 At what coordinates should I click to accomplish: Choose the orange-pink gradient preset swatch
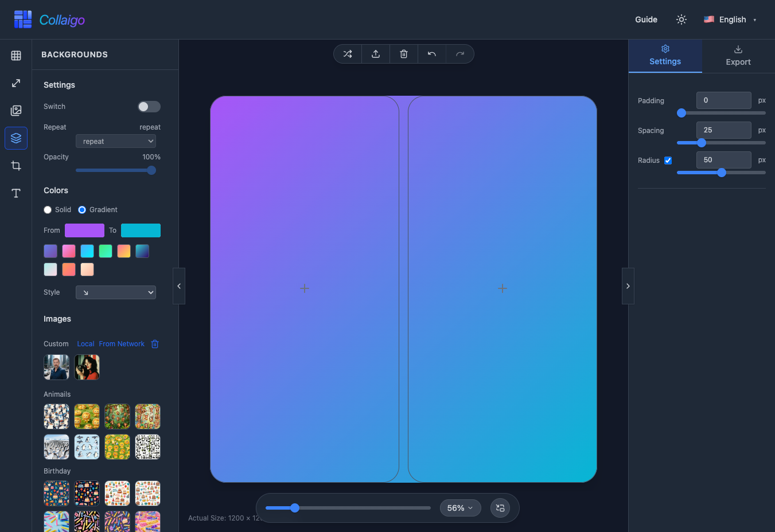tap(124, 251)
